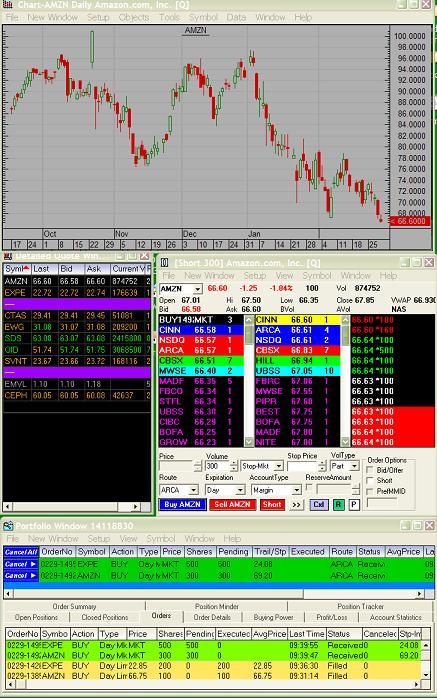This screenshot has height=698, width=437.
Task: Click the red 66.6000 price marker on chart
Action: point(410,221)
